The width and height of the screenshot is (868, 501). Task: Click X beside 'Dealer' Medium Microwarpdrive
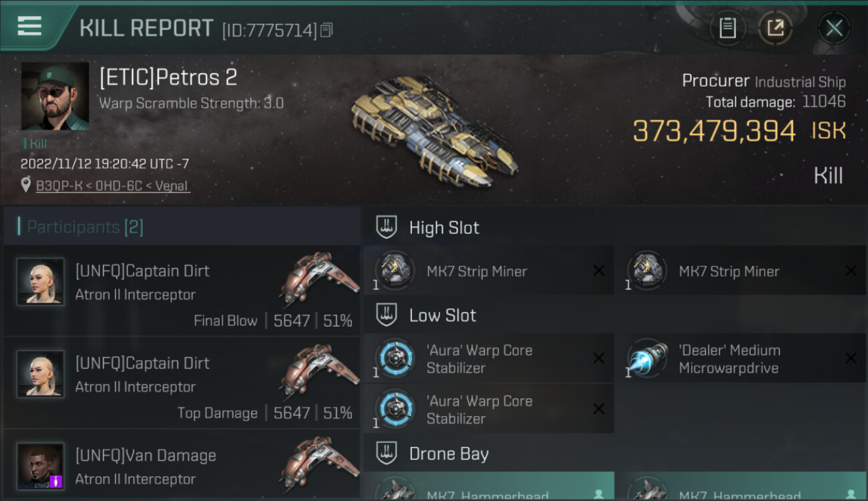click(x=851, y=359)
